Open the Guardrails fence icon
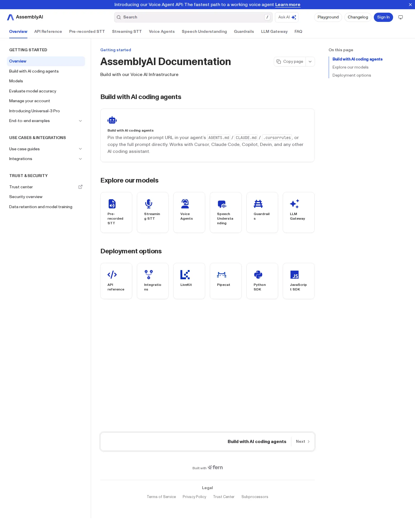This screenshot has height=532, width=415. 258,204
